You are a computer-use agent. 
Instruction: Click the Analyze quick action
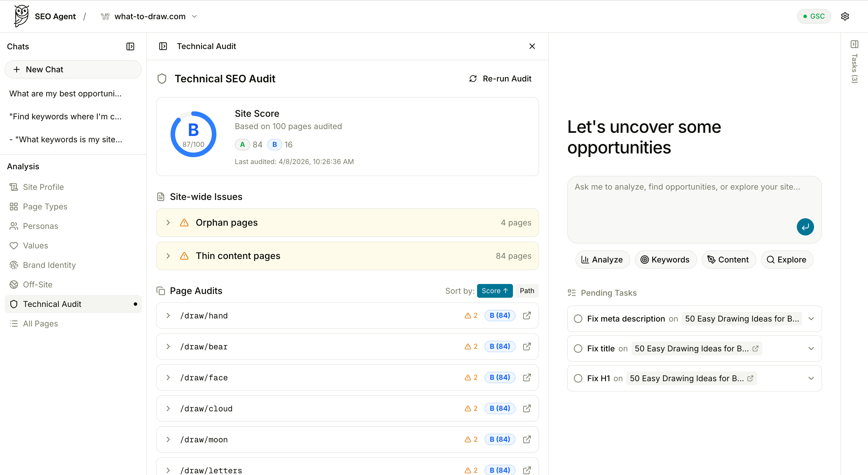[602, 260]
